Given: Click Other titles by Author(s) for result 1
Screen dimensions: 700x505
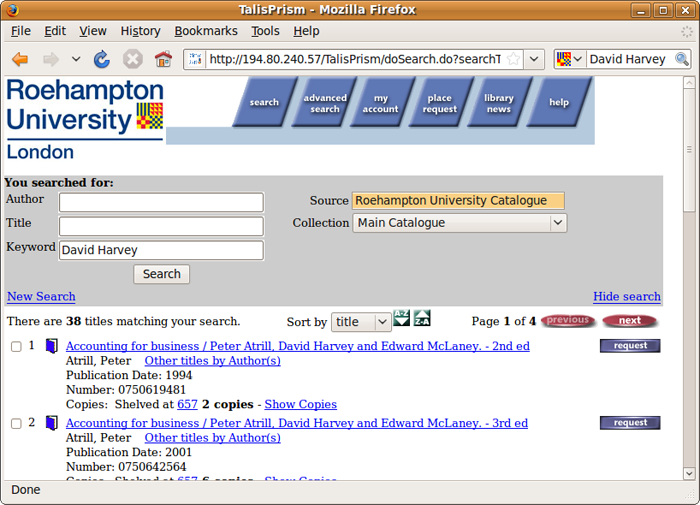Looking at the screenshot, I should coord(212,361).
